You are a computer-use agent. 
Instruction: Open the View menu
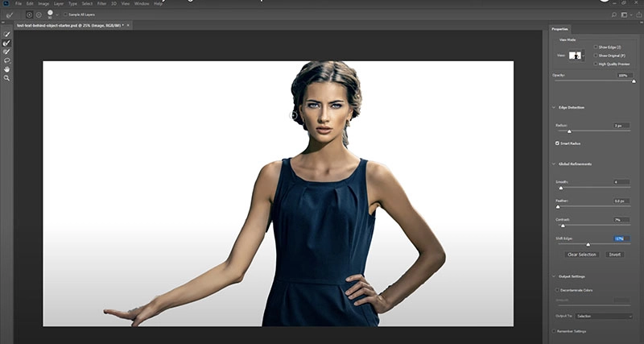[x=126, y=4]
